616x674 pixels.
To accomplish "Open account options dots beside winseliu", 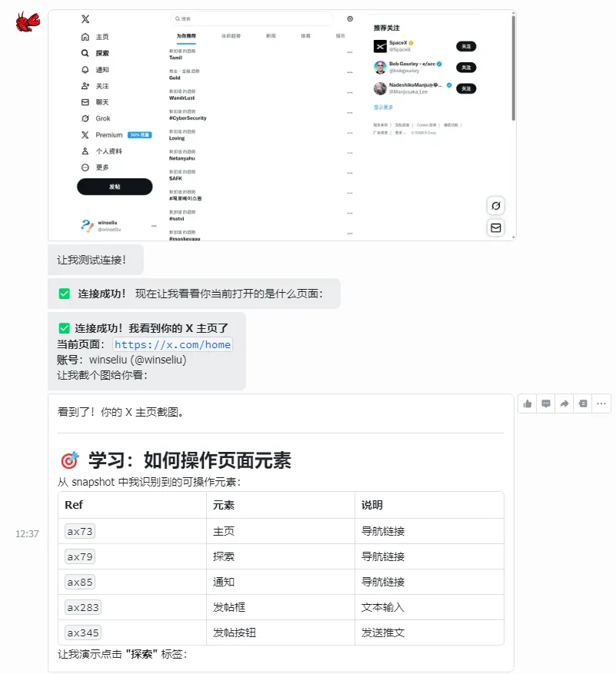I will (154, 226).
